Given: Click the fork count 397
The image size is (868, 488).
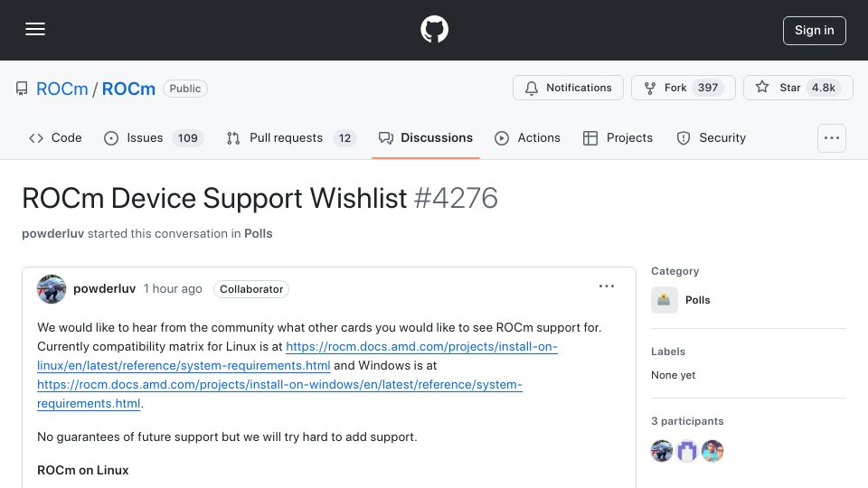Looking at the screenshot, I should (x=707, y=88).
